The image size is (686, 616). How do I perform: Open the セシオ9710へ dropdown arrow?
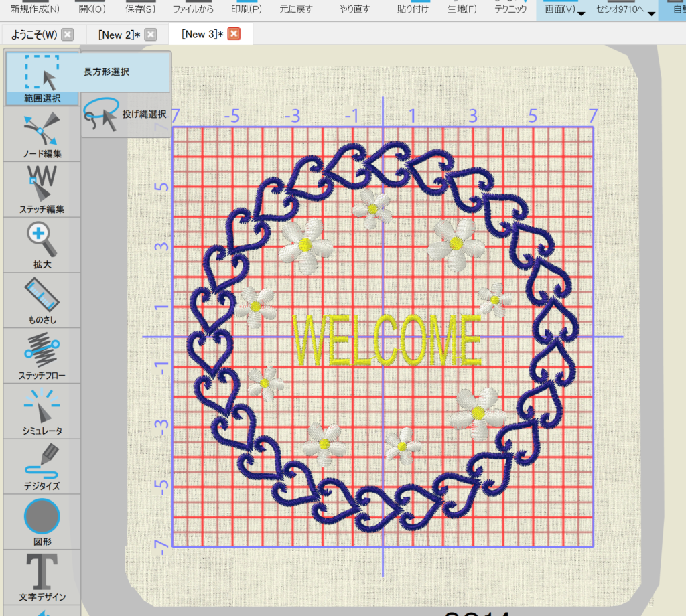(x=651, y=13)
